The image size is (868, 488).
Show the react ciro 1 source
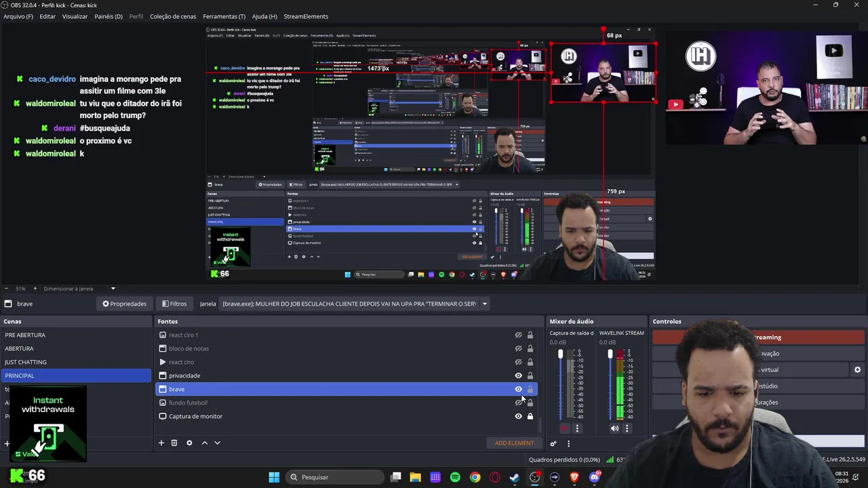tap(518, 335)
